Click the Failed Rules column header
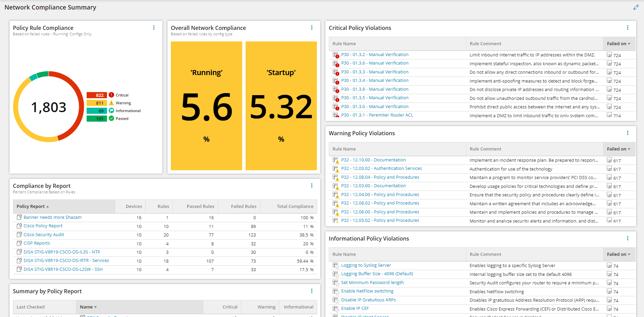644x317 pixels. point(244,207)
